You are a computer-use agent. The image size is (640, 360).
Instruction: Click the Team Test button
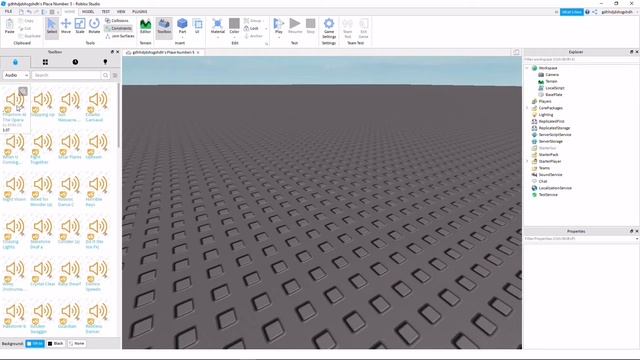coord(347,29)
